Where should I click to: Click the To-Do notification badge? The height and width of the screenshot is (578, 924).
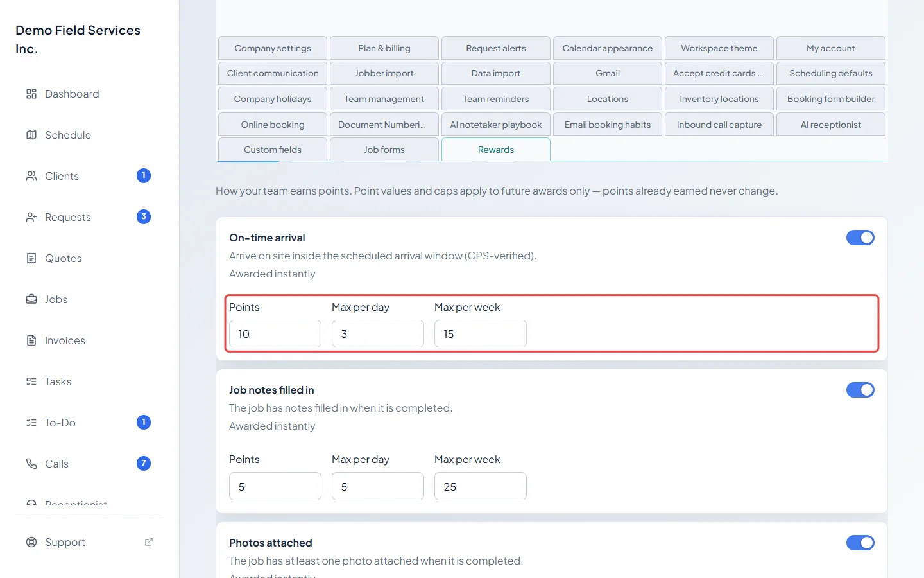tap(144, 422)
